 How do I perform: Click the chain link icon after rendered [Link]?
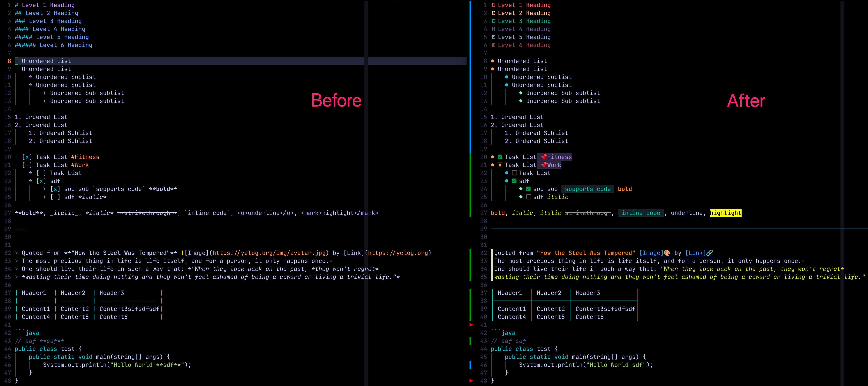tap(709, 253)
